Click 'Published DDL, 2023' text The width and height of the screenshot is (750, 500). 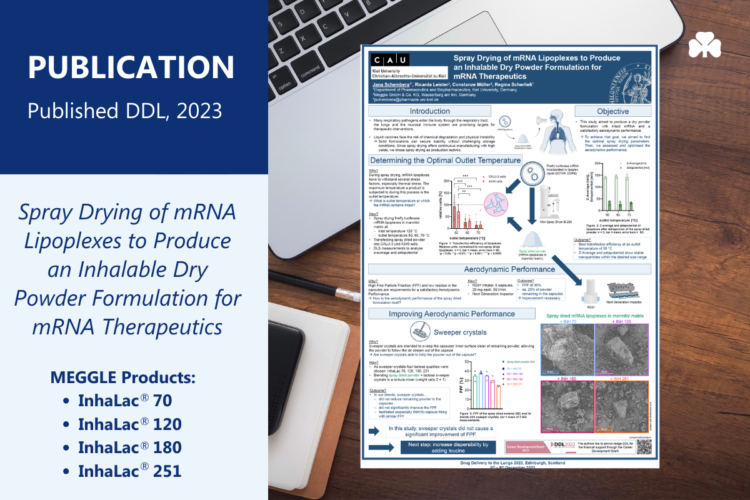pos(125,111)
